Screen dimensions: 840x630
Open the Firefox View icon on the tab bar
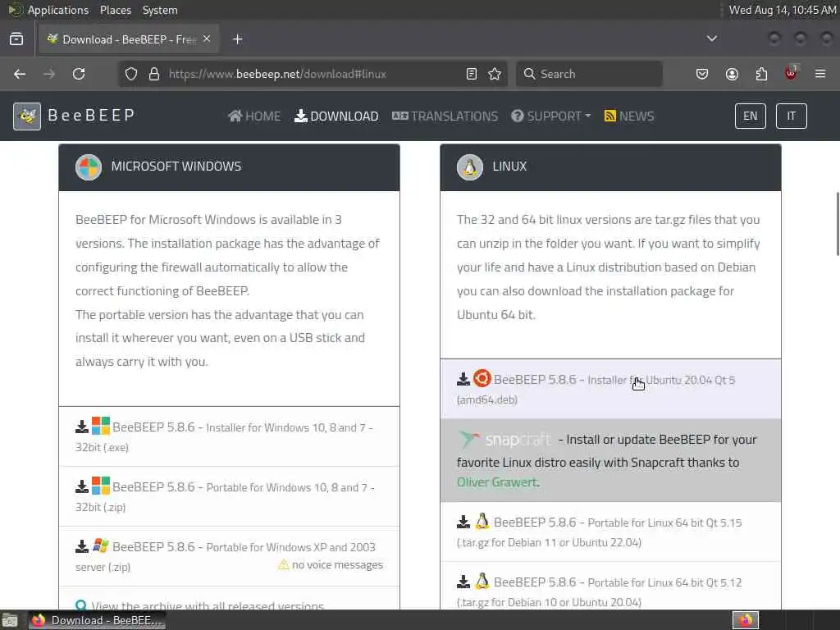16,39
